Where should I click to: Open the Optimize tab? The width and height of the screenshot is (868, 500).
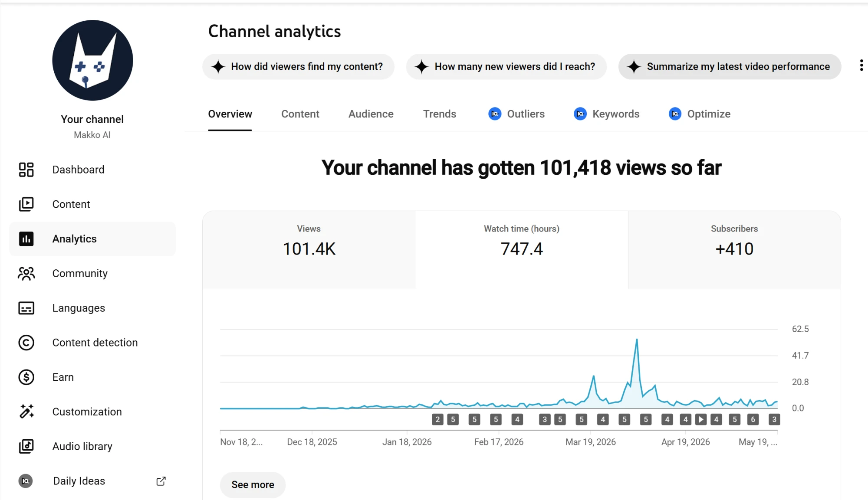pos(700,114)
